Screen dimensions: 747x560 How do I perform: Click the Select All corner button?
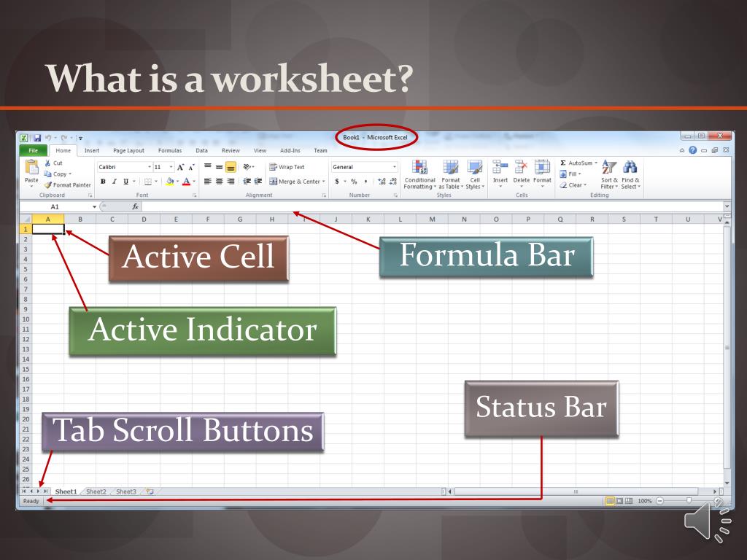(x=26, y=219)
